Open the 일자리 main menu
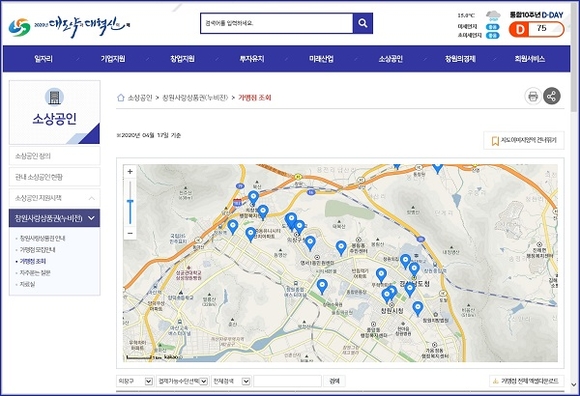 (x=43, y=59)
